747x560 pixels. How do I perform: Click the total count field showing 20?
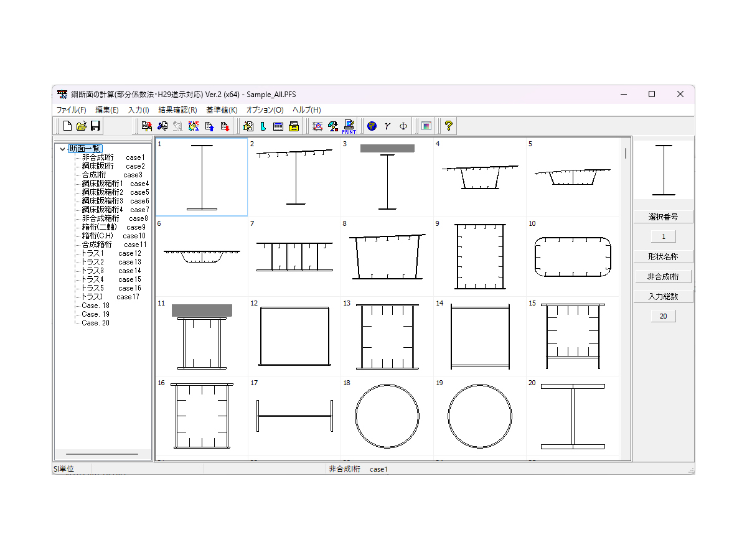point(663,316)
